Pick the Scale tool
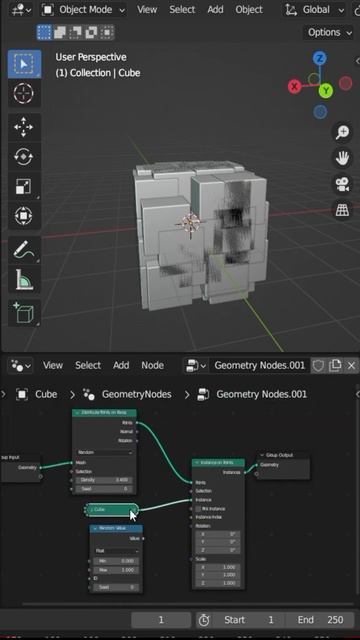This screenshot has height=640, width=360. pyautogui.click(x=24, y=186)
